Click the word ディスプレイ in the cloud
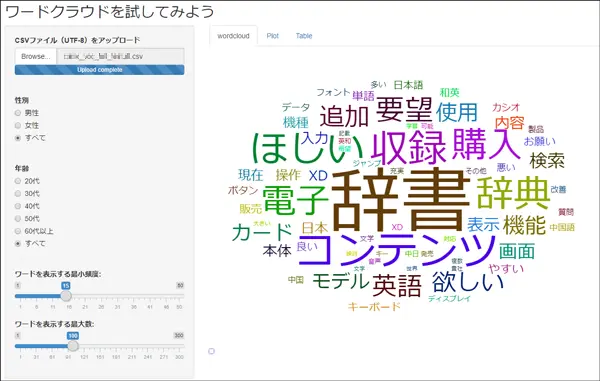This screenshot has height=381, width=600. 449,298
